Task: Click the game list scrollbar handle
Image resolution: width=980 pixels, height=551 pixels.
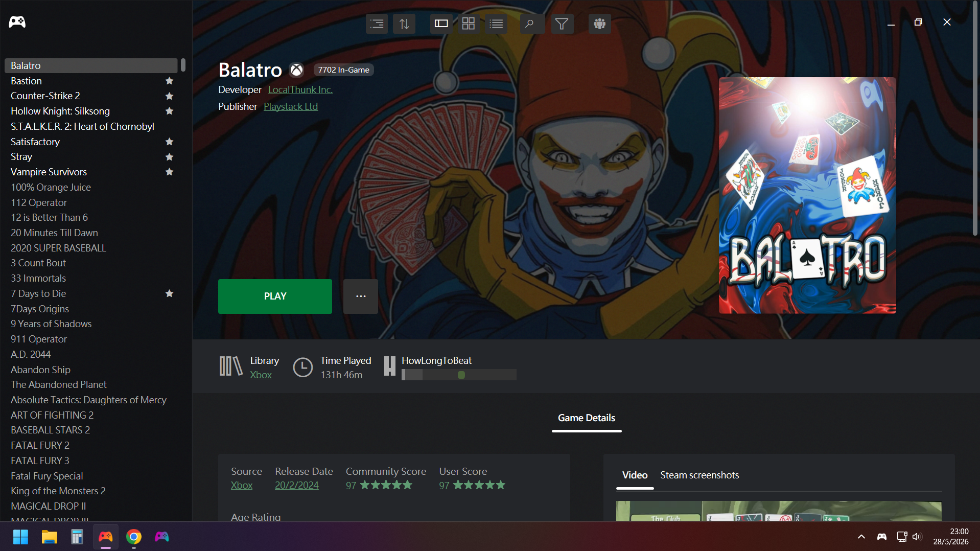Action: point(183,65)
